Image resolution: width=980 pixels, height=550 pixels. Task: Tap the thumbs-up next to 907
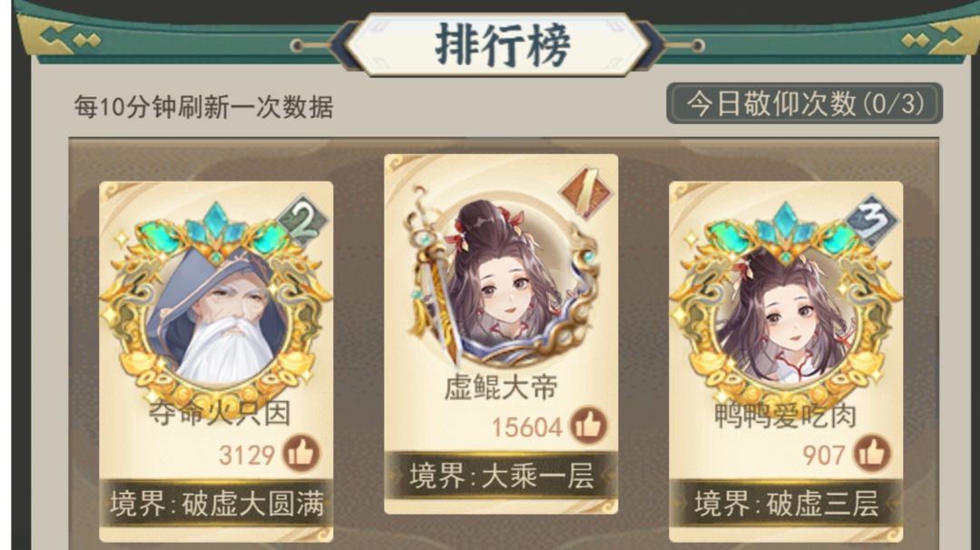click(x=872, y=453)
